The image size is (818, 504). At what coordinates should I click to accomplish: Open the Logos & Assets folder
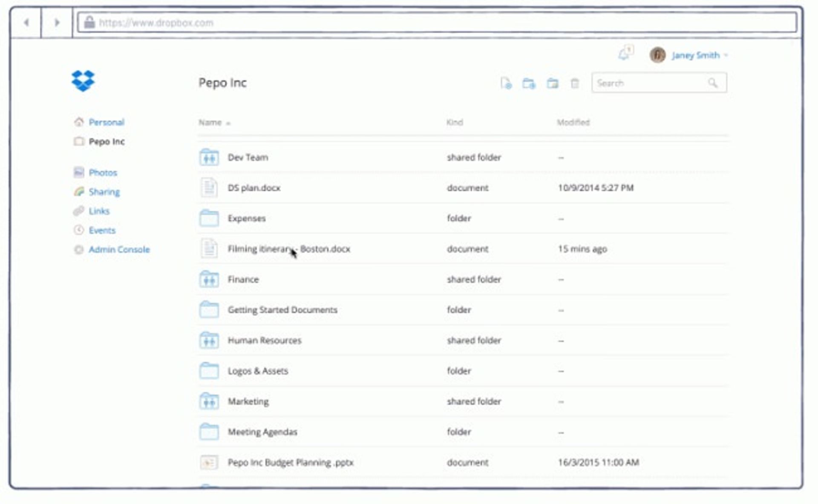[258, 371]
